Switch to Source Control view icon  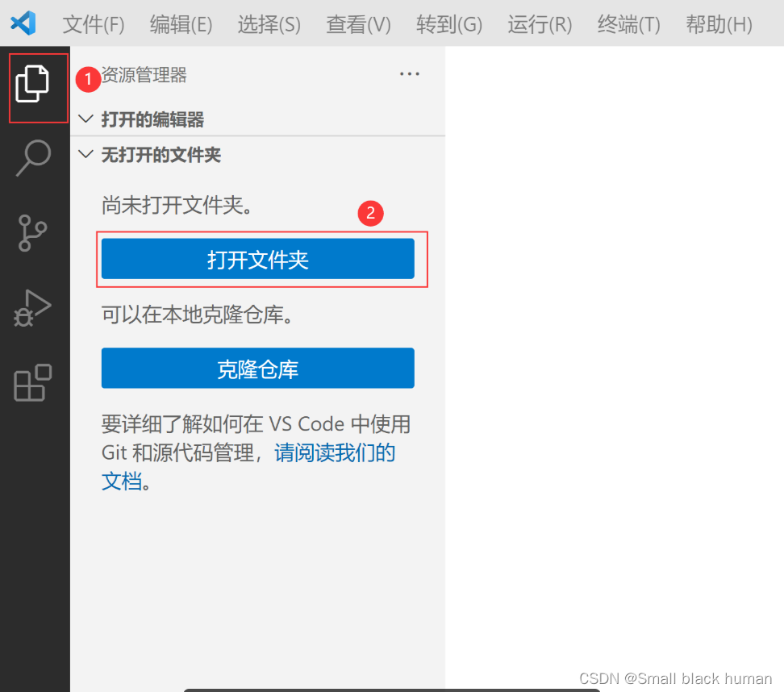[33, 233]
